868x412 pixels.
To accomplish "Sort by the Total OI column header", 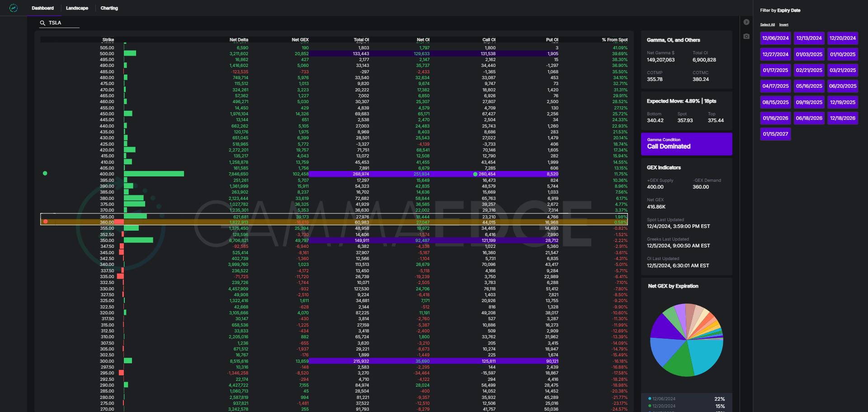I will (361, 40).
